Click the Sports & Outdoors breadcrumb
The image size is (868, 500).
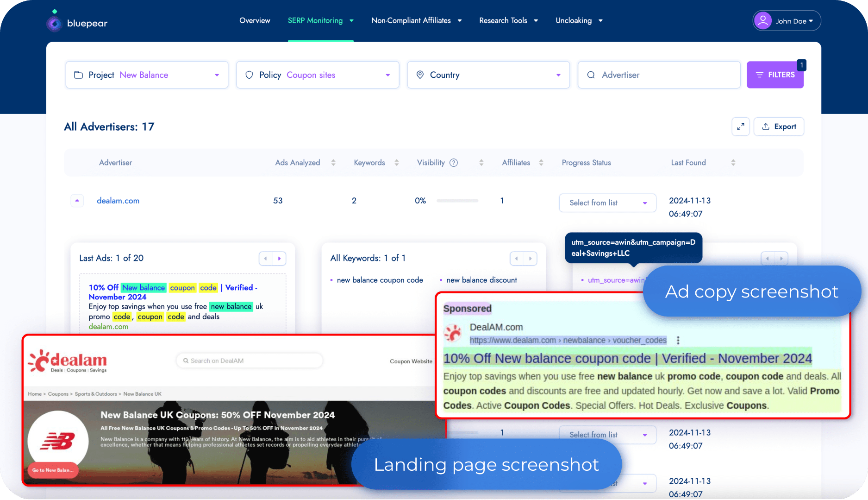[x=96, y=394]
